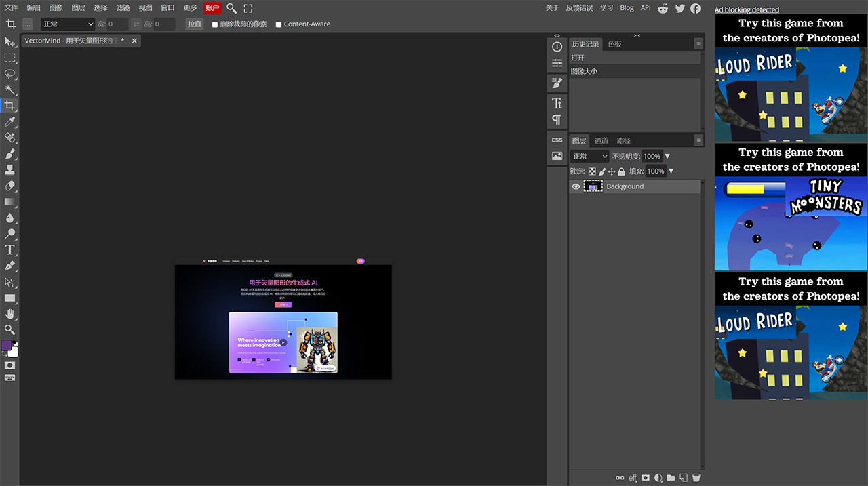Image resolution: width=868 pixels, height=486 pixels.
Task: Click the 拉直 straighten button
Action: 195,23
